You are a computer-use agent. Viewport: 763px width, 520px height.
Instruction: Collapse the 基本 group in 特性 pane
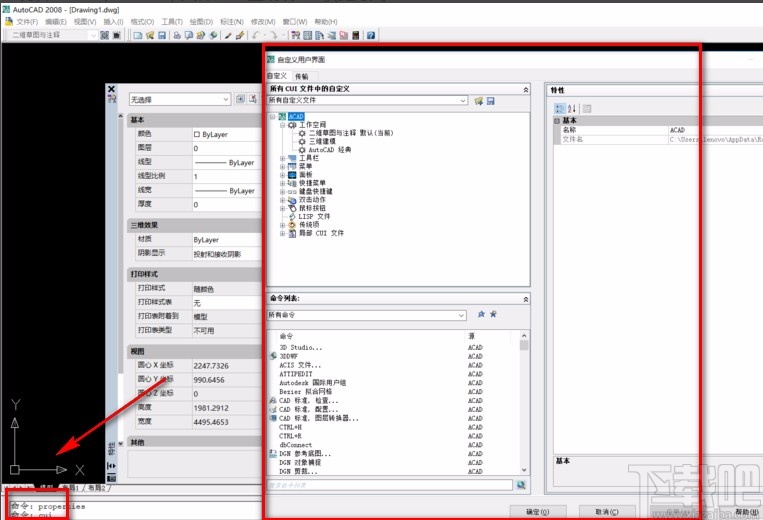[x=557, y=121]
